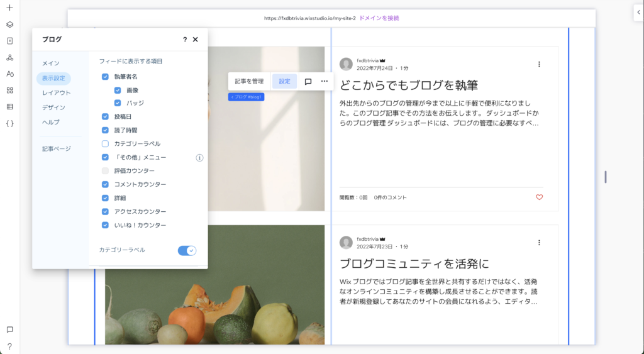Screen dimensions: 644x354
Task: Go to the 記事ページ section
Action: tap(57, 148)
